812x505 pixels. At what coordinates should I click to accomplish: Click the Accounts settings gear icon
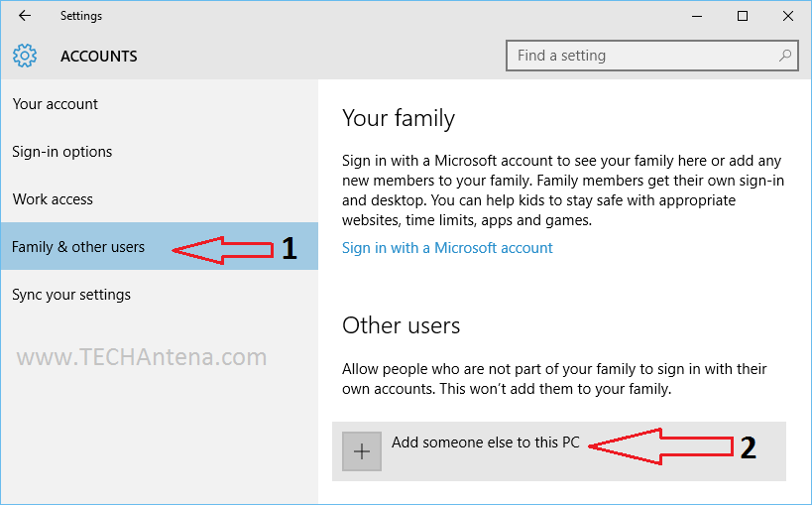tap(25, 56)
